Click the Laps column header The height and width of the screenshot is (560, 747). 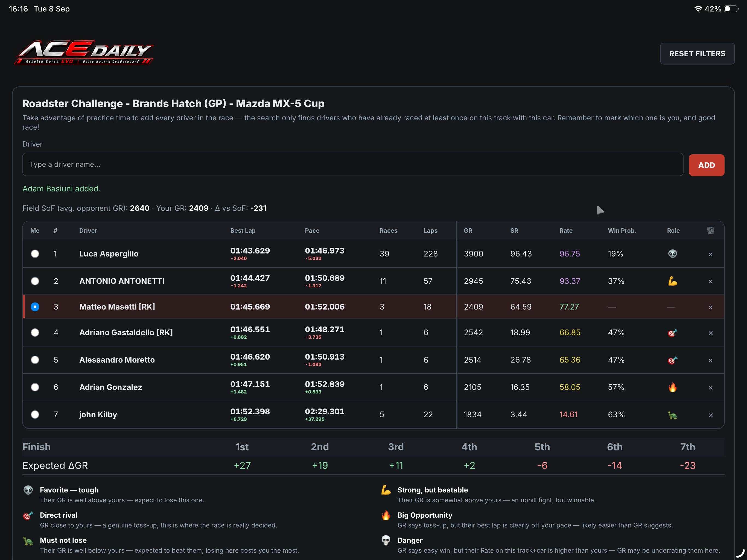tap(430, 231)
